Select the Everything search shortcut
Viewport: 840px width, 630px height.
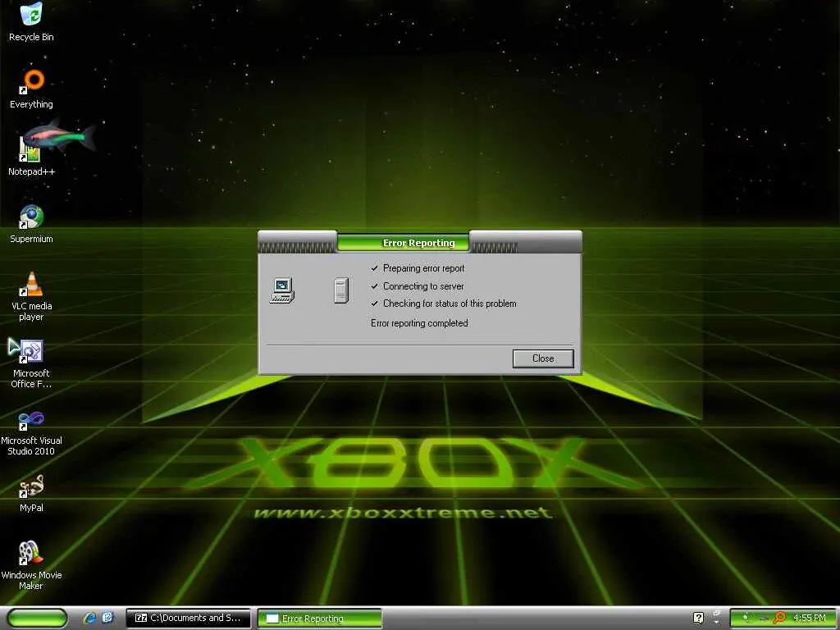pyautogui.click(x=31, y=90)
